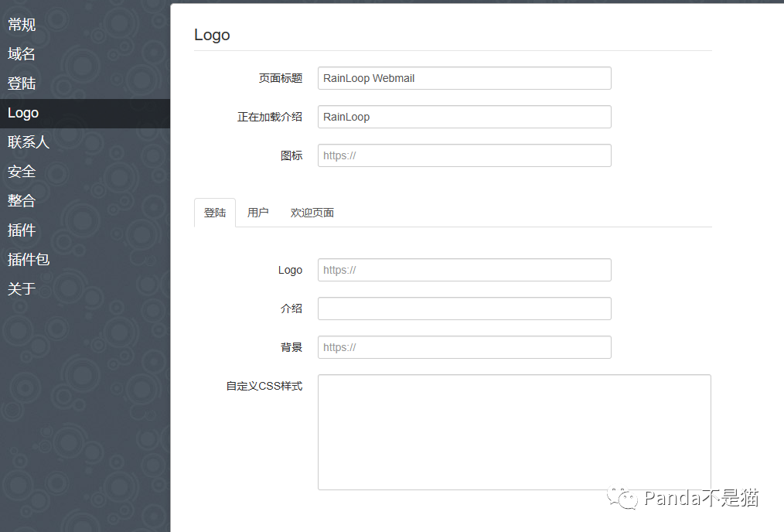This screenshot has height=532, width=784.
Task: Select 登陆 in the sidebar
Action: (x=21, y=83)
